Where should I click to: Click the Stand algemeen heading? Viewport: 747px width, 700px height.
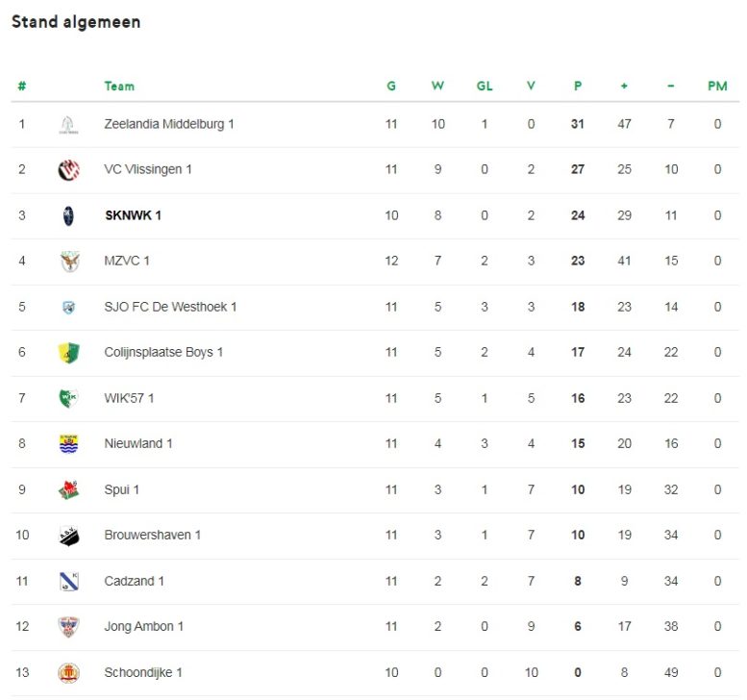(x=76, y=22)
